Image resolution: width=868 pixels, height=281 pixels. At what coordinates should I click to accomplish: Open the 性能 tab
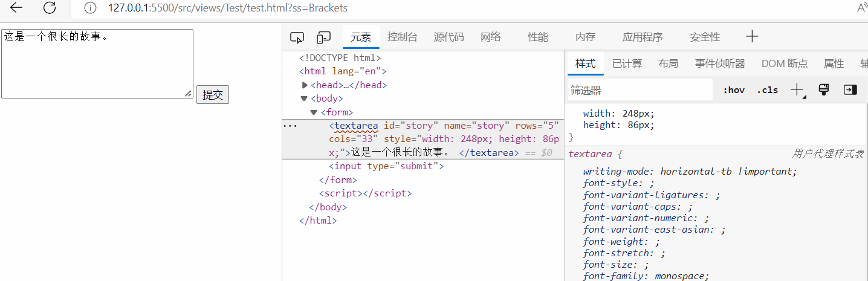[538, 37]
